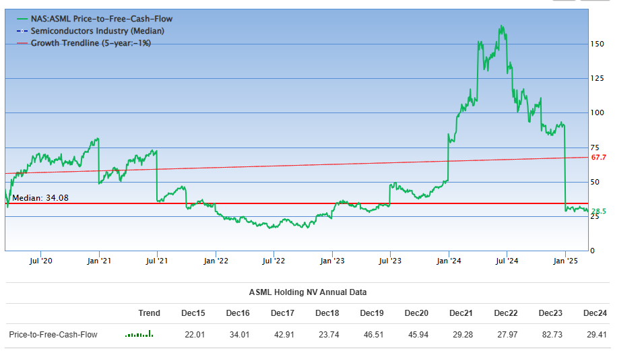Select the Dec22 column header
The image size is (644, 357).
[506, 313]
